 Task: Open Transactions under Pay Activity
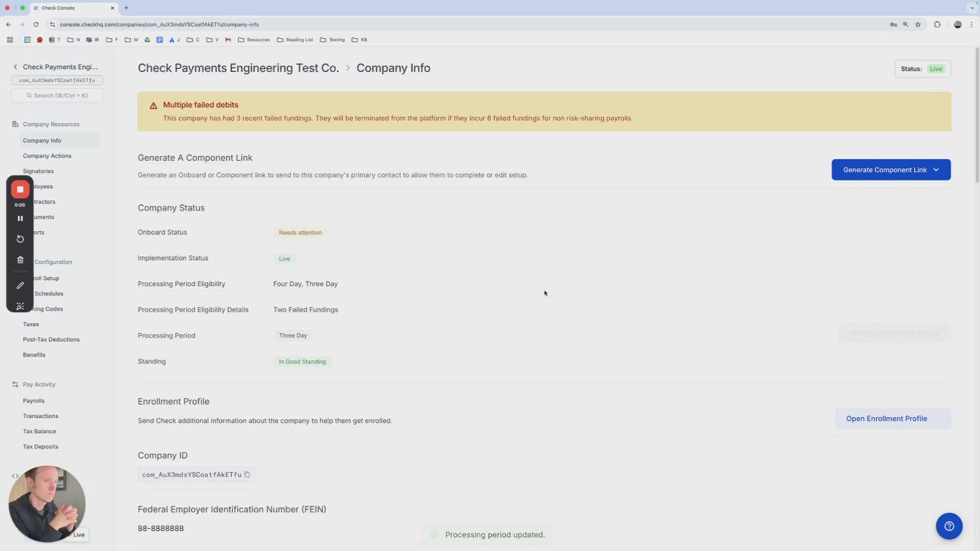pos(41,416)
